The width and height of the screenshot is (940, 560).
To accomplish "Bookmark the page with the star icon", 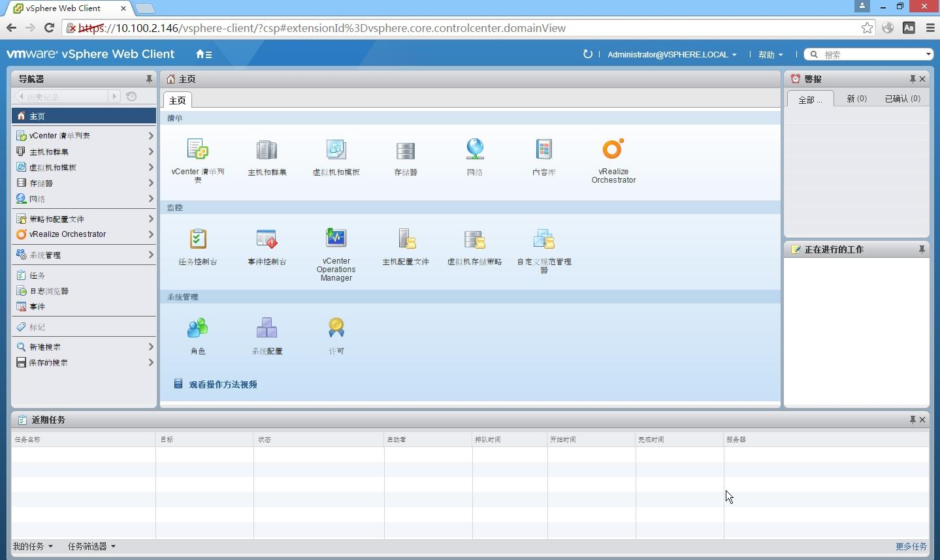I will (867, 27).
